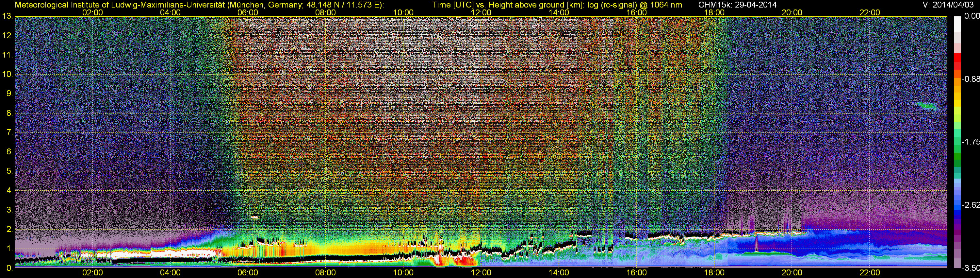Screen dimensions: 980x278
Task: Click the 3 km height axis label
Action: [9, 210]
